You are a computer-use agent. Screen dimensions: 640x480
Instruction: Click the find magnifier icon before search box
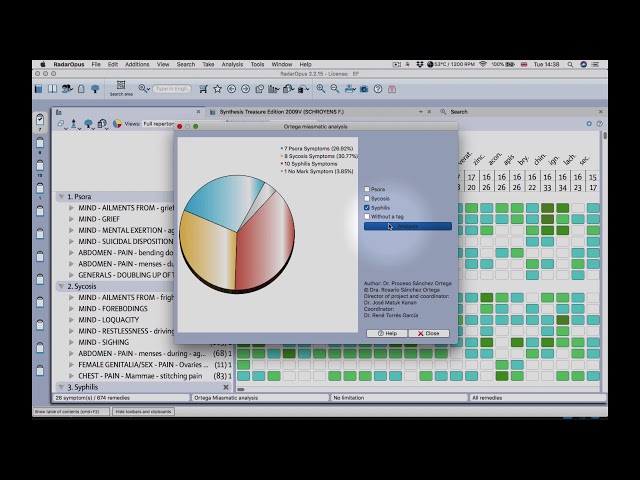point(143,89)
